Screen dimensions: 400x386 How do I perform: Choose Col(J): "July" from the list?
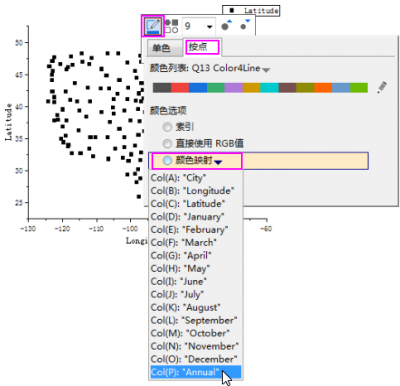[x=195, y=295]
